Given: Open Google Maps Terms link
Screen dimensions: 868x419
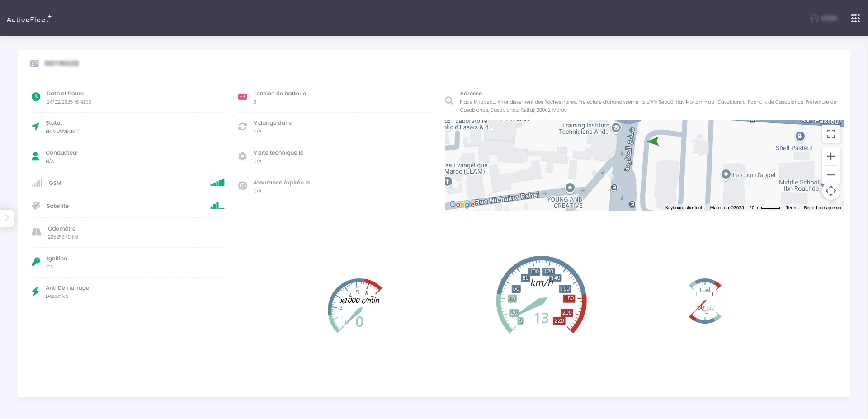Looking at the screenshot, I should coord(792,208).
